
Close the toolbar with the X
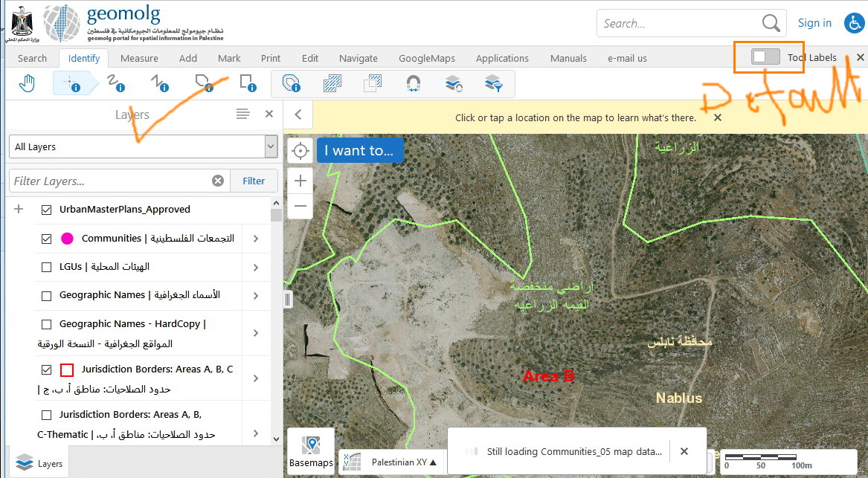click(861, 57)
